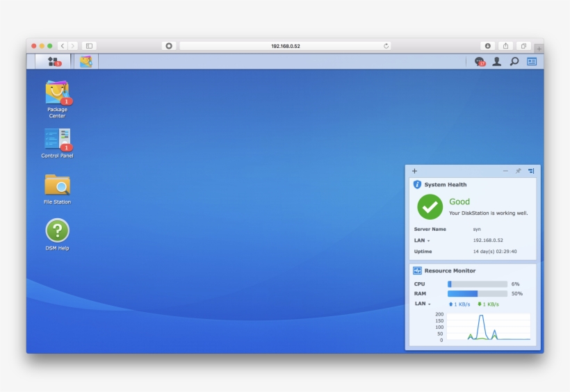Open the user account options menu

(496, 61)
